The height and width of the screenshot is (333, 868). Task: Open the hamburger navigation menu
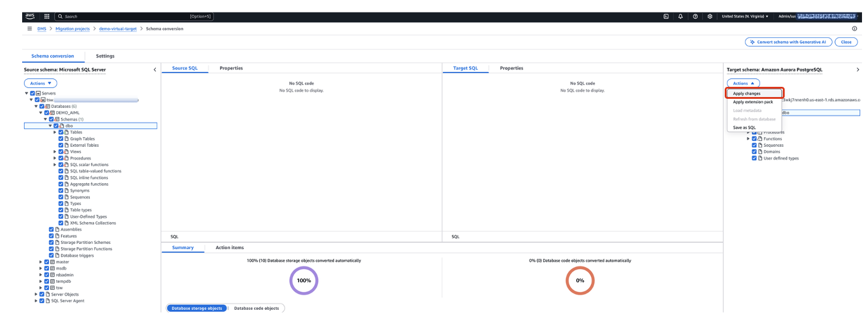(x=30, y=29)
